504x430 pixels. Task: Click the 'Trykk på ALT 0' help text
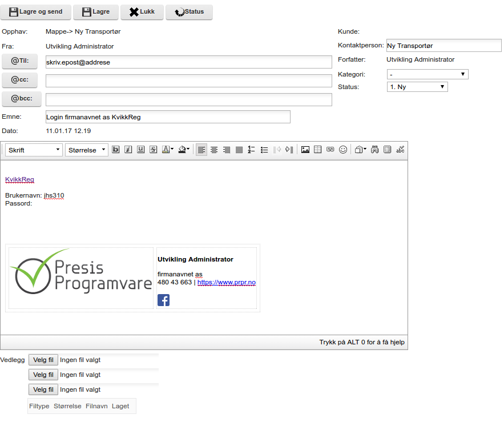(x=362, y=342)
